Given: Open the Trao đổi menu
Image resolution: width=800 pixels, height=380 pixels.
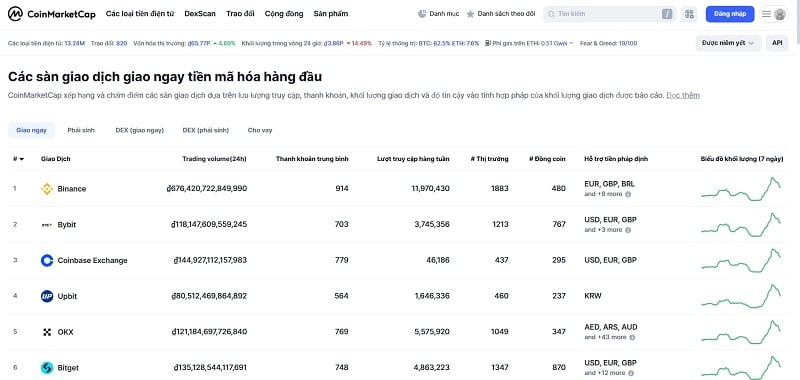Looking at the screenshot, I should (x=240, y=14).
